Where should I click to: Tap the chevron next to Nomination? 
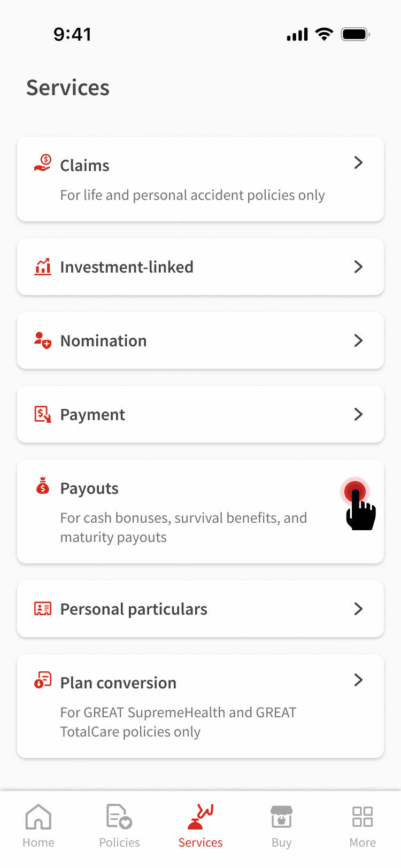click(x=358, y=340)
